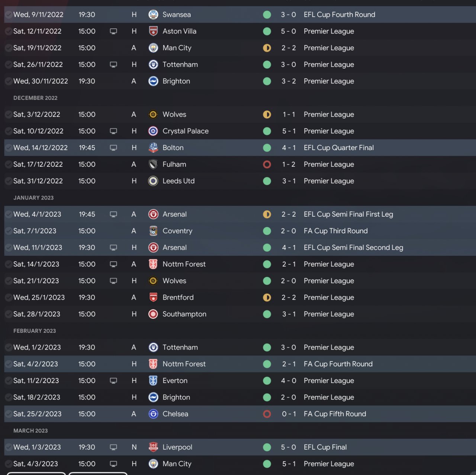476x475 pixels.
Task: Toggle the checkmark beside Sat, 25/2/2023
Action: click(x=8, y=414)
